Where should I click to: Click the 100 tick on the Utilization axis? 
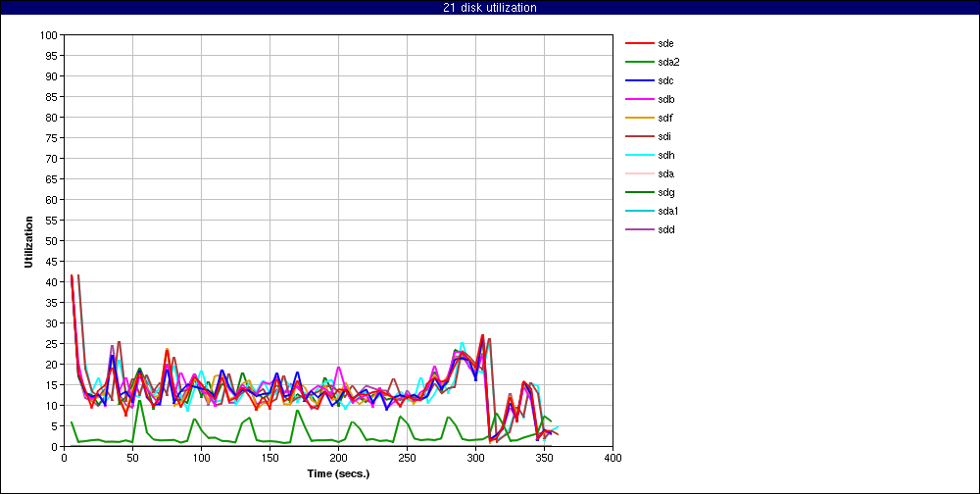[x=51, y=35]
